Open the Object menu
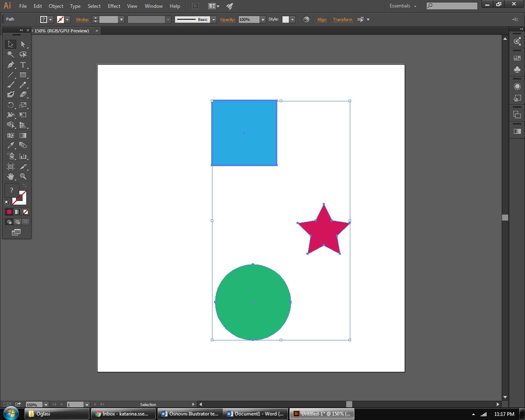This screenshot has height=420, width=525. (56, 6)
